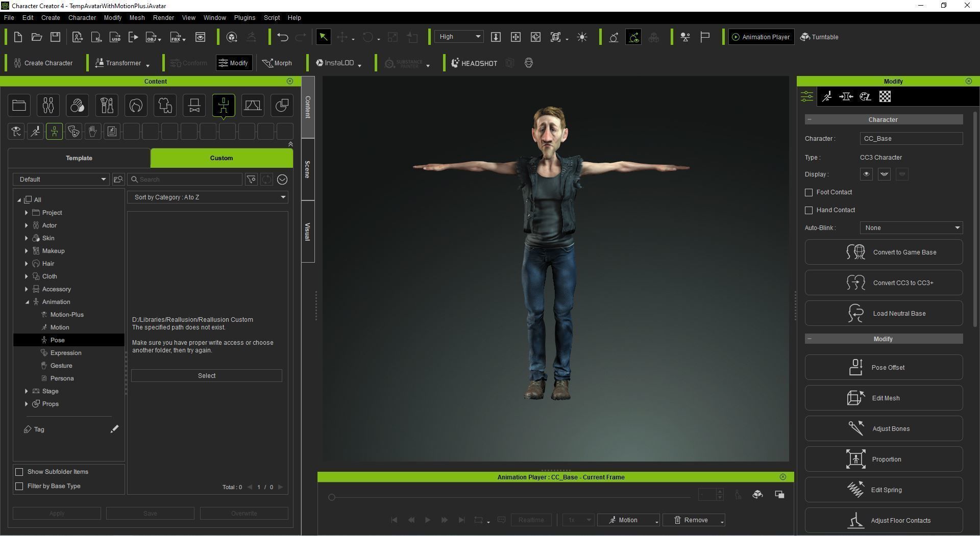Click the Content search field
980x536 pixels.
point(185,180)
